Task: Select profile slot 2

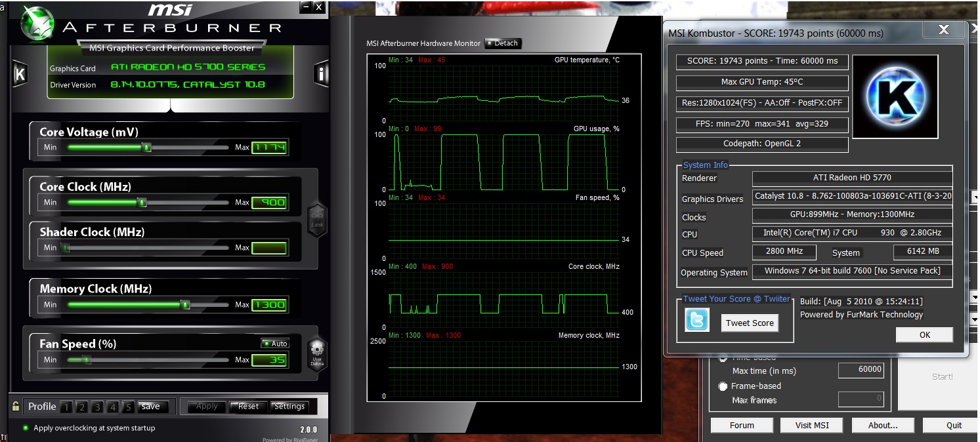Action: click(81, 407)
